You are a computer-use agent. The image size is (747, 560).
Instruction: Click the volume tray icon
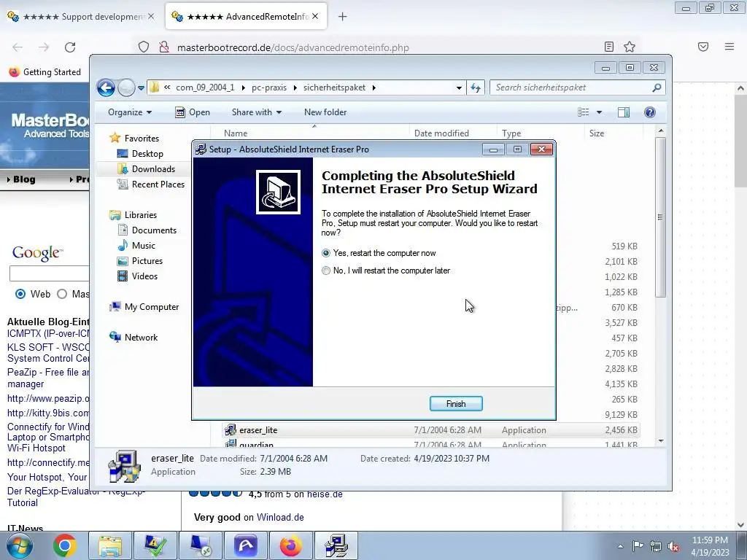coord(673,545)
